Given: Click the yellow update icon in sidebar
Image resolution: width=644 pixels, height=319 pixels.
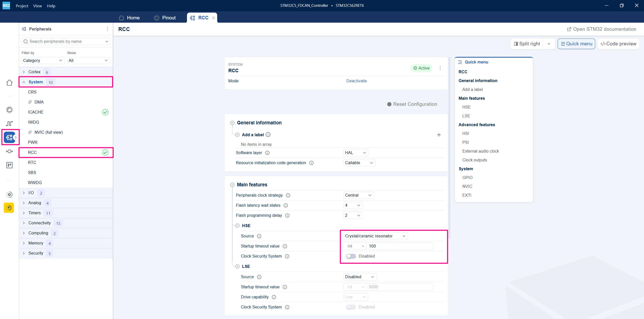Looking at the screenshot, I should [x=9, y=208].
